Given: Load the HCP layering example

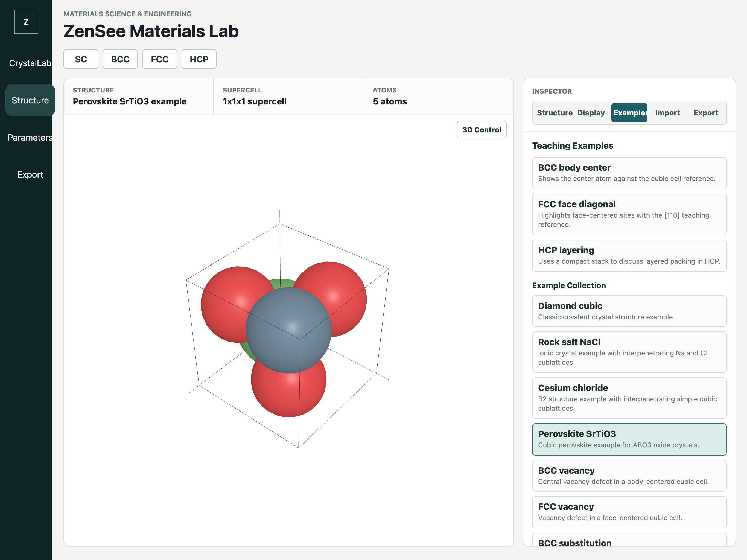Looking at the screenshot, I should point(629,256).
